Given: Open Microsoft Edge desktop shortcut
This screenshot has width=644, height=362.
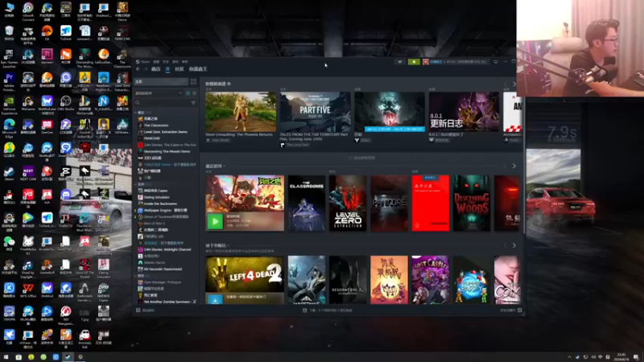Looking at the screenshot, I should coord(9,128).
